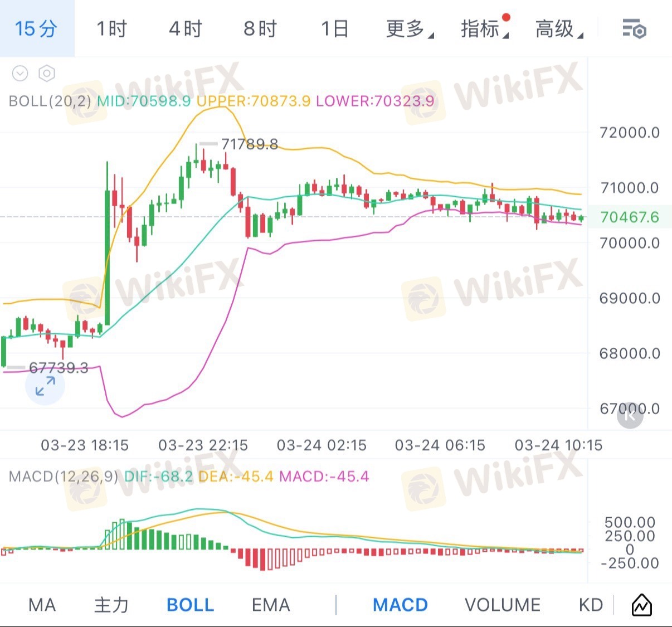This screenshot has height=627, width=672.
Task: Click the MACD(12,26,9) indicator label
Action: (64, 477)
